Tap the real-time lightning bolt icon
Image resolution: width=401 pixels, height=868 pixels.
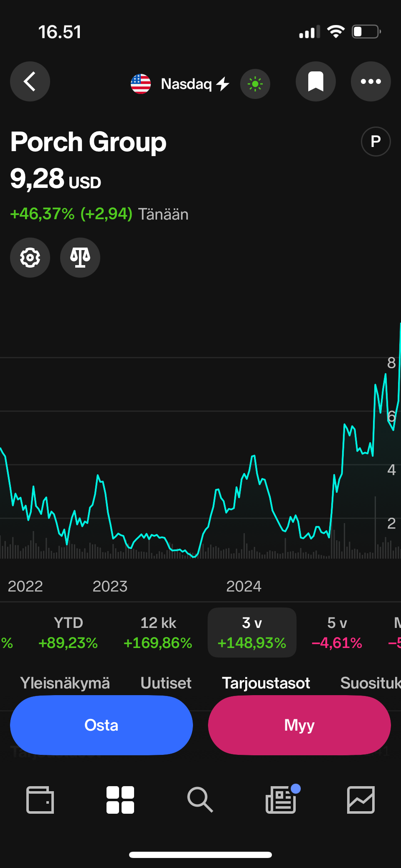point(223,84)
